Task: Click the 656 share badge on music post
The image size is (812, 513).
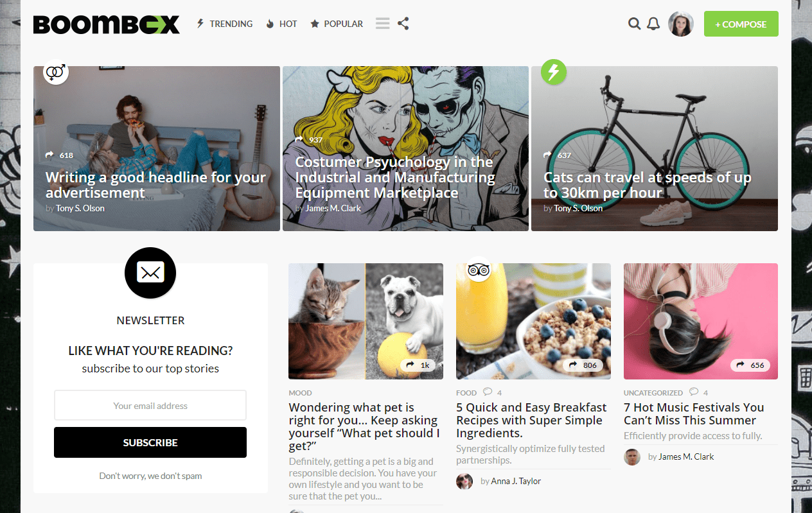Action: click(750, 365)
